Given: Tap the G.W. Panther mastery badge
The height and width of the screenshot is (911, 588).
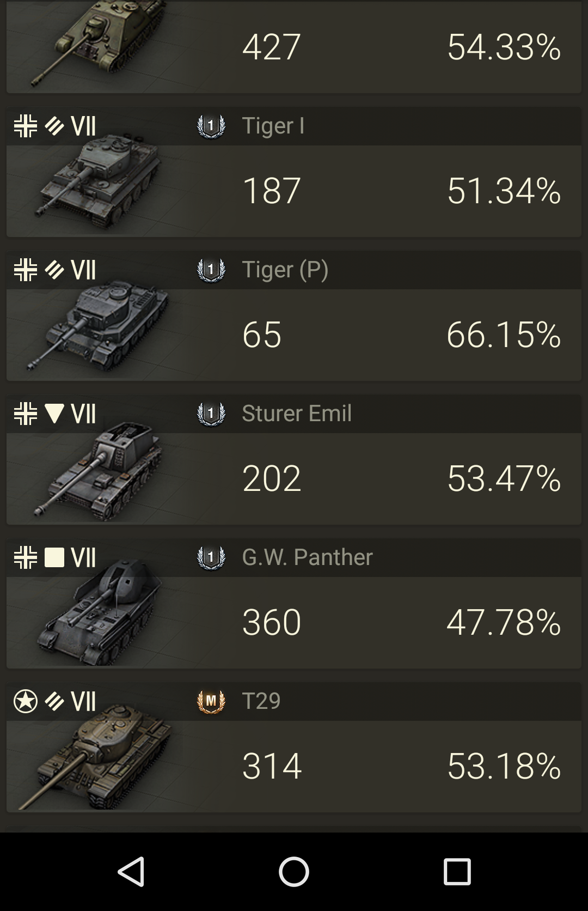Looking at the screenshot, I should [x=211, y=557].
